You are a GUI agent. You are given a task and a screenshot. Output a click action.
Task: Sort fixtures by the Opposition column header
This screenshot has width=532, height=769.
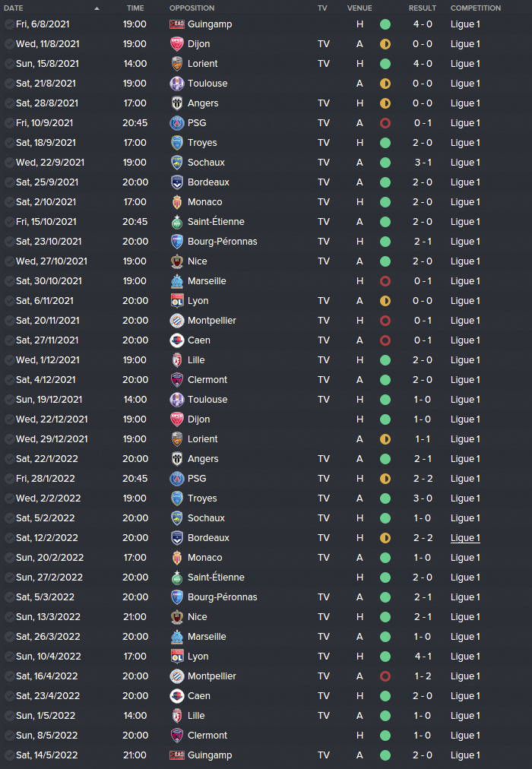[192, 8]
